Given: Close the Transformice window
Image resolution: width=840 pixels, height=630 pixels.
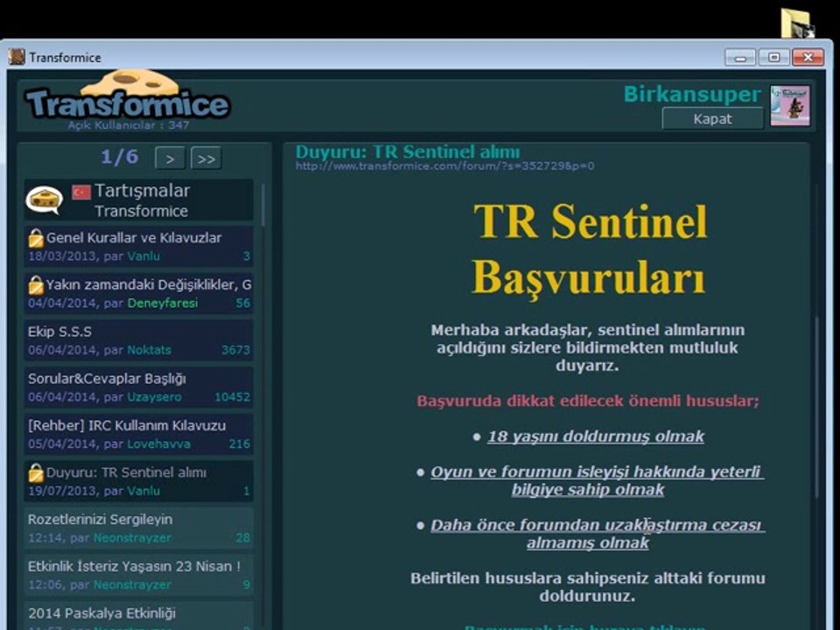Looking at the screenshot, I should 808,57.
